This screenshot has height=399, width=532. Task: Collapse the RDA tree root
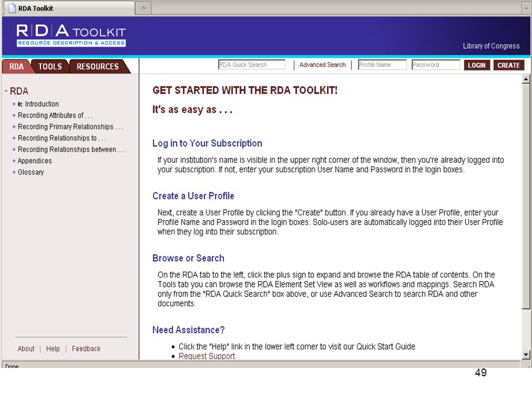point(6,91)
